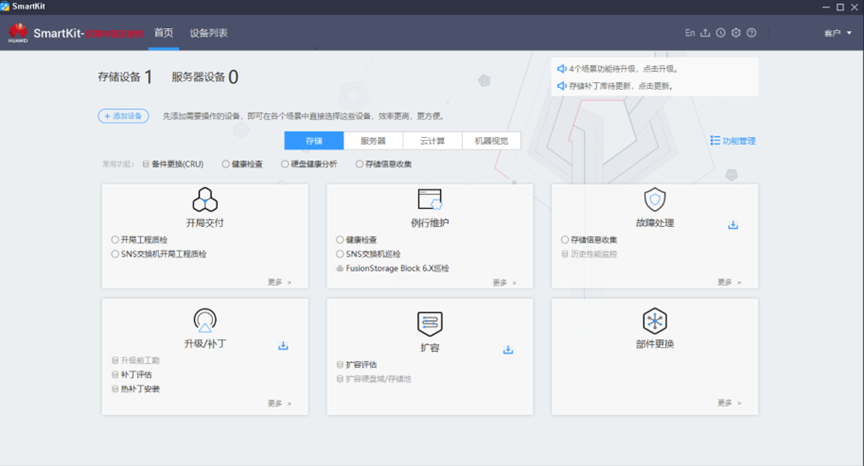
Task: Switch language with the En icon
Action: tap(689, 33)
